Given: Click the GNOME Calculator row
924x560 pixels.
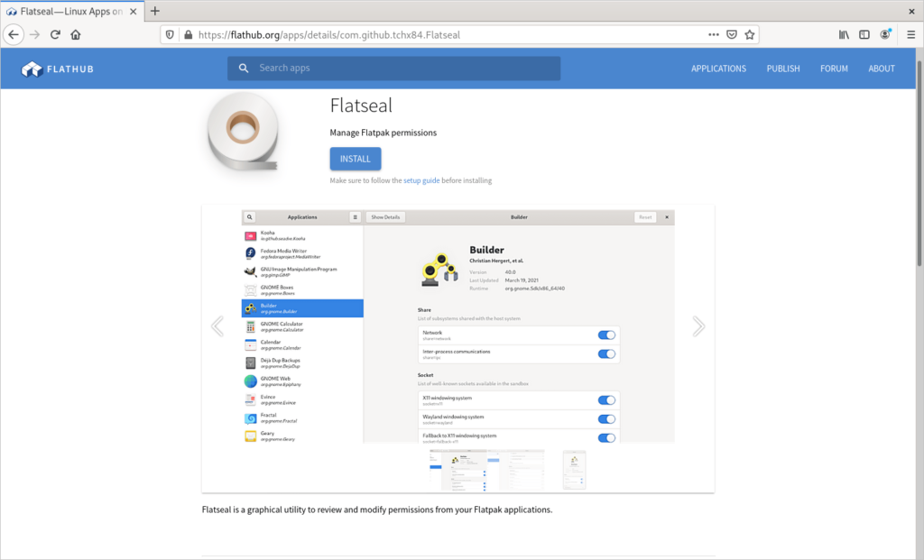Looking at the screenshot, I should pos(302,326).
